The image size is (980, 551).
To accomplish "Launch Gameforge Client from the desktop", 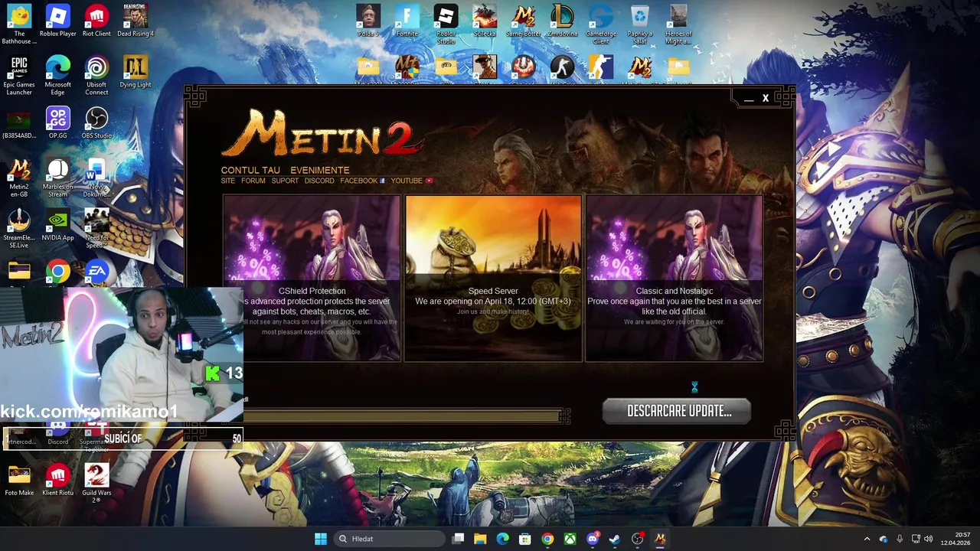I will pyautogui.click(x=601, y=24).
